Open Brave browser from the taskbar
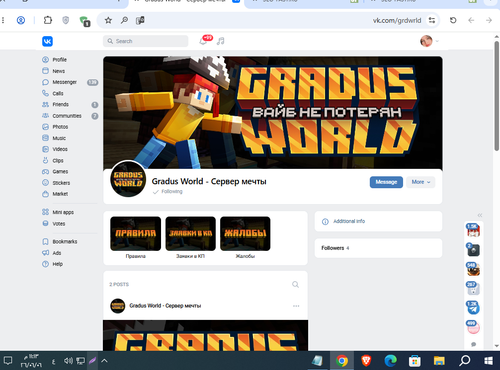 click(x=366, y=360)
